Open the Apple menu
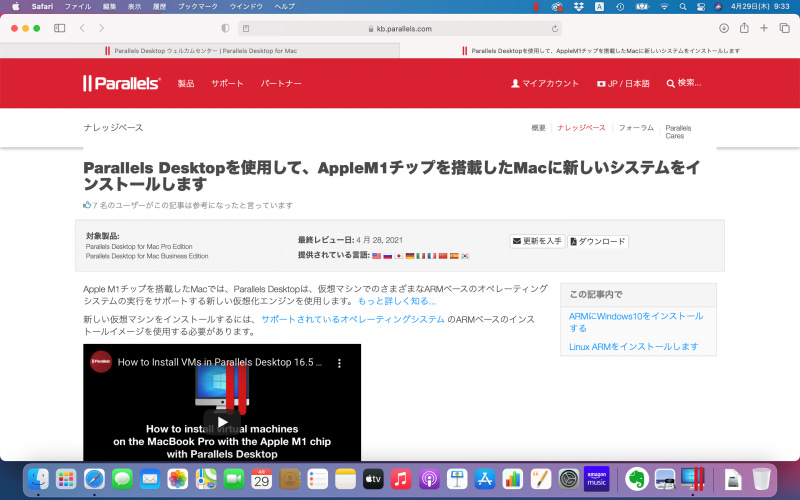This screenshot has width=800, height=500. pos(16,7)
